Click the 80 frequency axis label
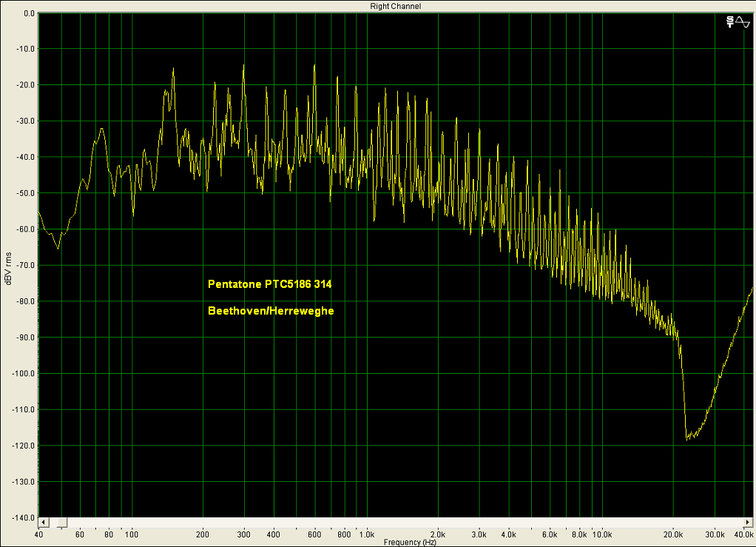Viewport: 756px width, 547px height. tap(109, 534)
